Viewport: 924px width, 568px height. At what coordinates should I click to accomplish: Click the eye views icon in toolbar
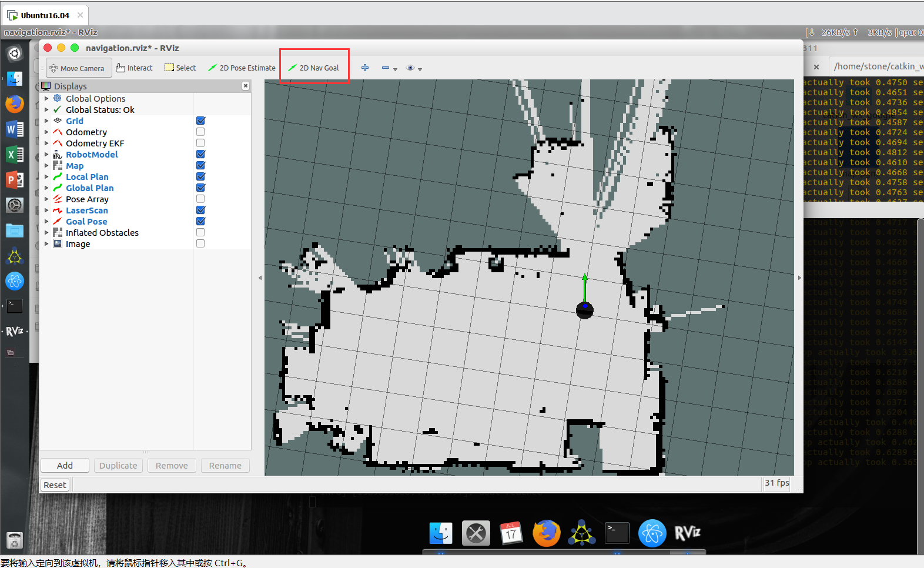click(410, 68)
